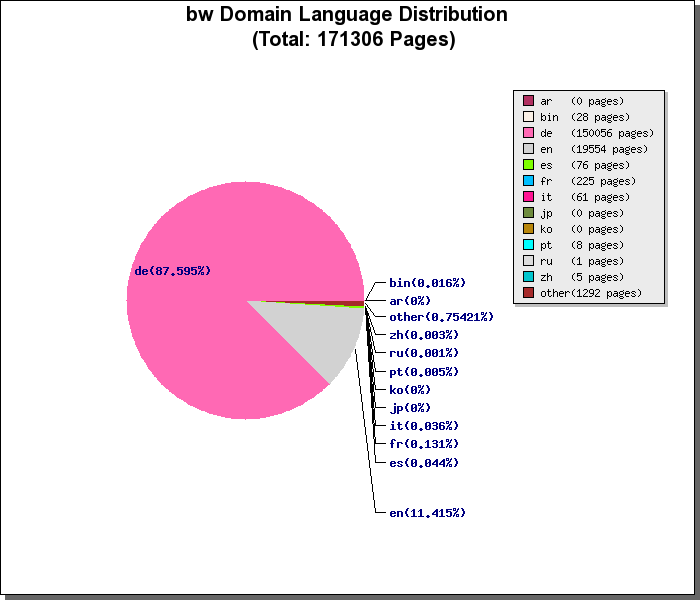Select the es(0.044%) label
Image resolution: width=700 pixels, height=600 pixels.
(424, 463)
